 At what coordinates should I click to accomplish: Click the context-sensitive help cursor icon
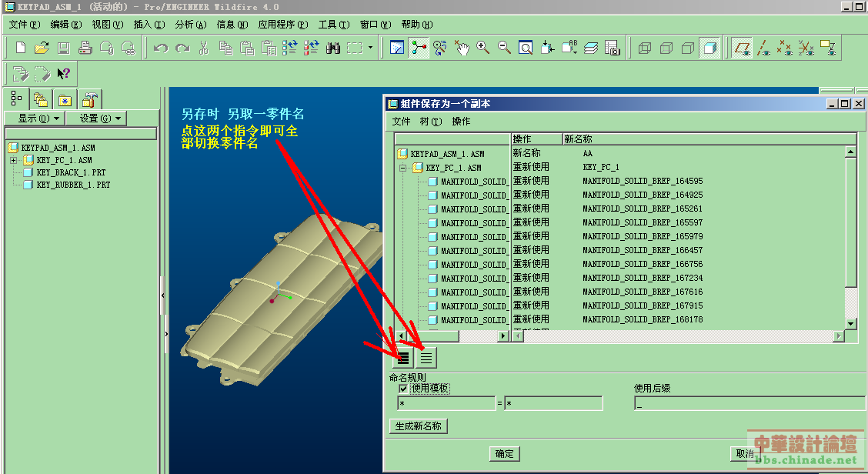point(64,74)
